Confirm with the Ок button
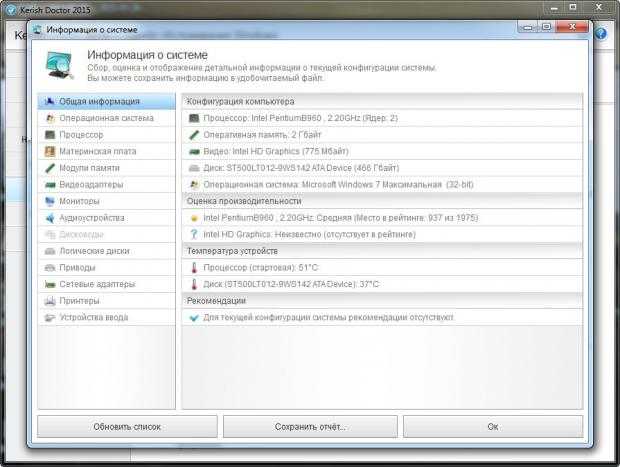The image size is (620, 467). 493,427
